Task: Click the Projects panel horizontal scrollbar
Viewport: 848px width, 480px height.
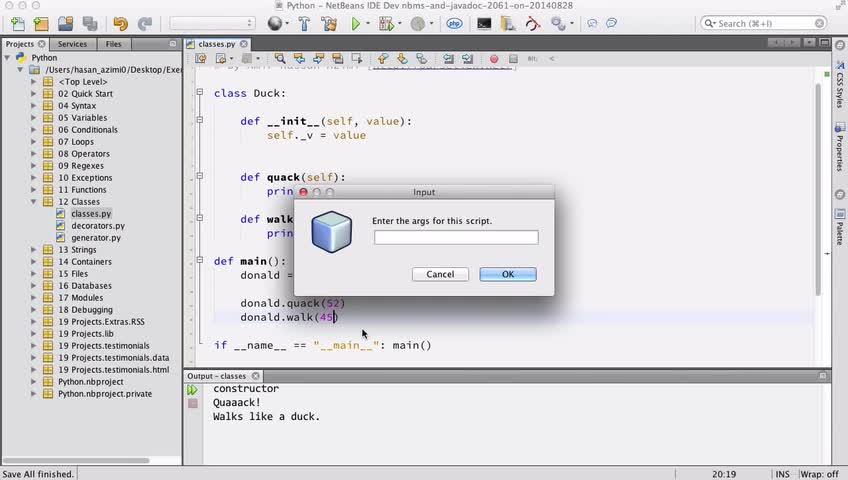Action: [x=76, y=461]
